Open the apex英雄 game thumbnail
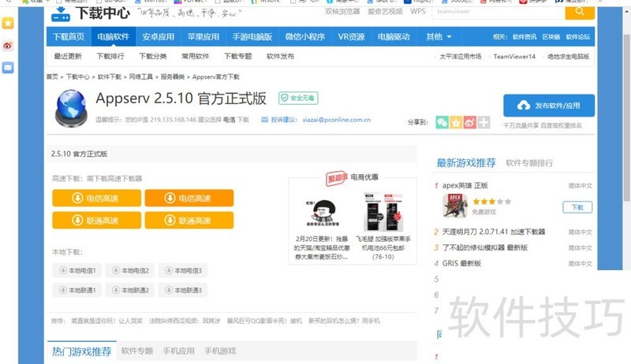Image resolution: width=631 pixels, height=364 pixels. [454, 206]
